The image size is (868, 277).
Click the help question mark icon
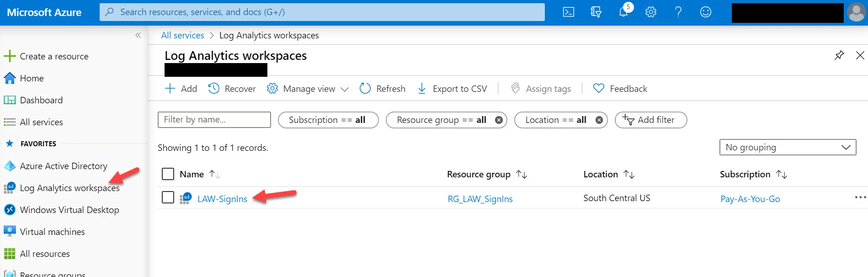pos(678,12)
